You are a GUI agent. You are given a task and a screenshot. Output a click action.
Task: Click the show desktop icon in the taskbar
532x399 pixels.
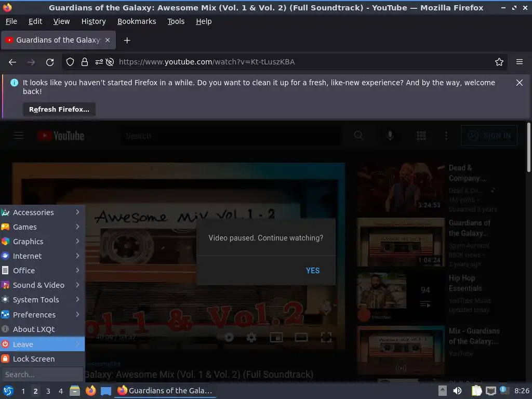pyautogui.click(x=106, y=391)
